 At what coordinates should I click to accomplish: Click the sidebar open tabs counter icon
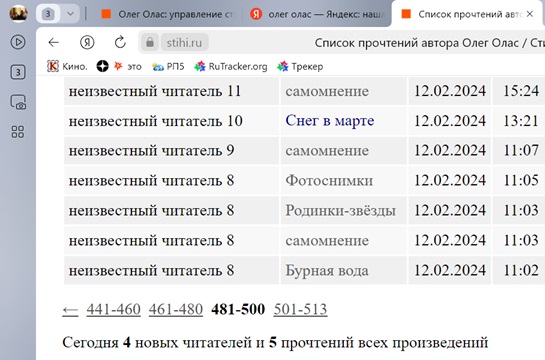click(18, 72)
